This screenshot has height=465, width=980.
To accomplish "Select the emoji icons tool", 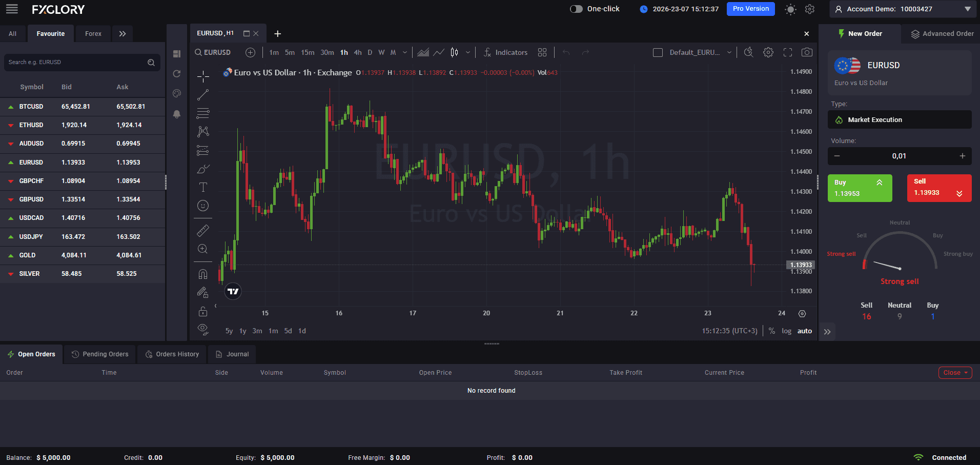I will coord(203,206).
